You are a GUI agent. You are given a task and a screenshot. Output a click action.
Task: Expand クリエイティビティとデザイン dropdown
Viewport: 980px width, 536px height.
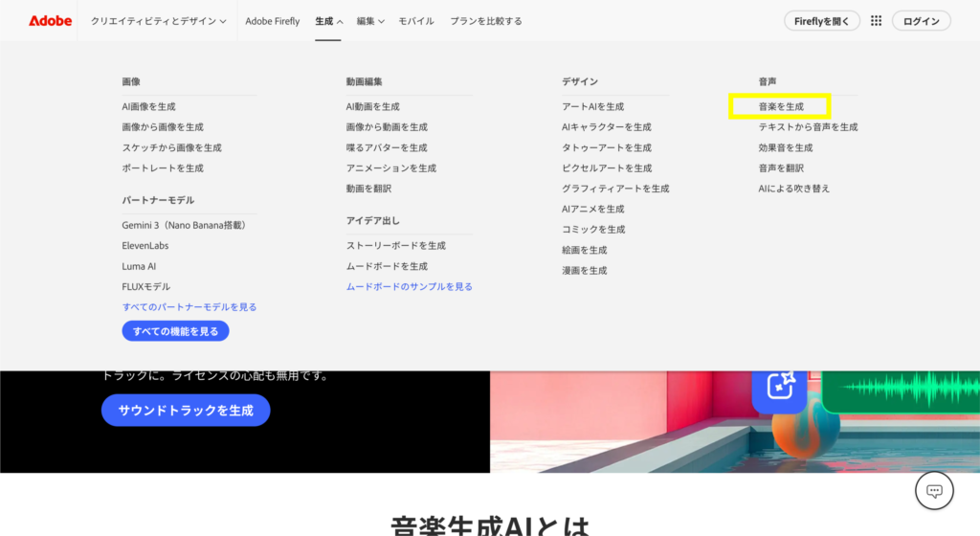[159, 20]
